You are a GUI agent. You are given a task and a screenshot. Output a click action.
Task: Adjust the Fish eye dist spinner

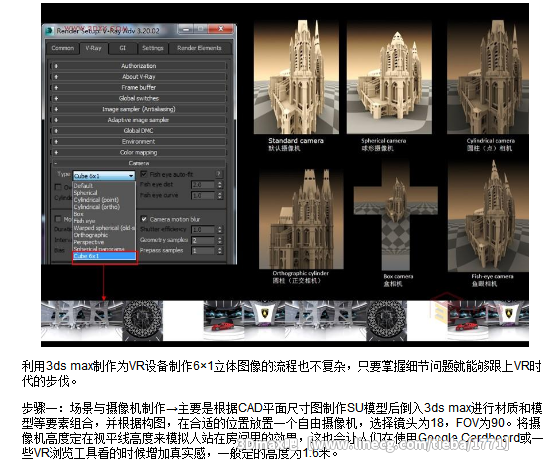coord(220,185)
